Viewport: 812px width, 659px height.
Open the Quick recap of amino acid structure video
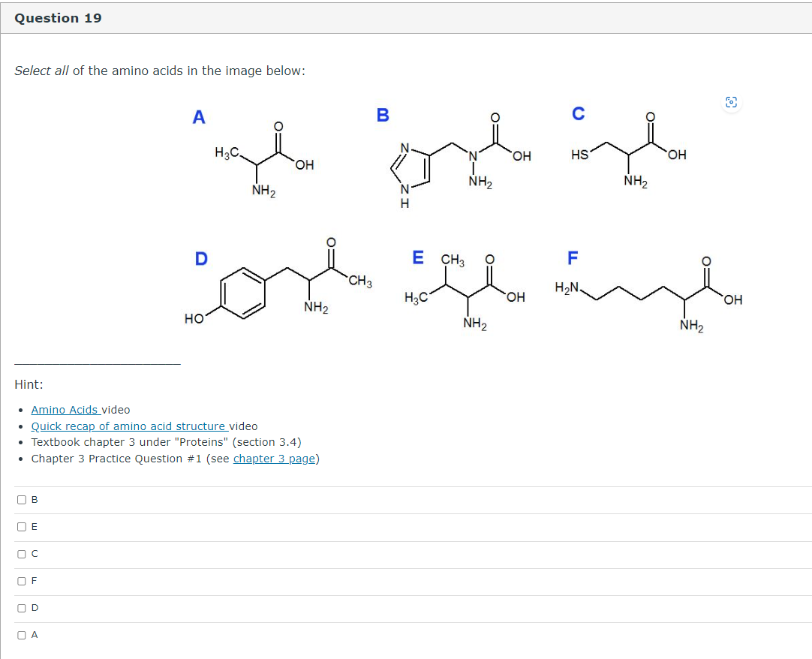coord(128,426)
